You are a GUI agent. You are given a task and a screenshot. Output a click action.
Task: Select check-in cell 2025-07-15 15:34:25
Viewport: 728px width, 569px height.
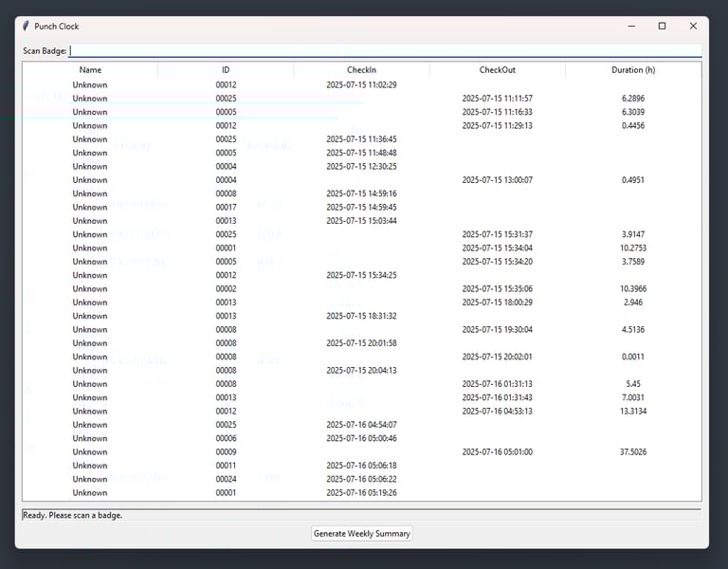362,275
